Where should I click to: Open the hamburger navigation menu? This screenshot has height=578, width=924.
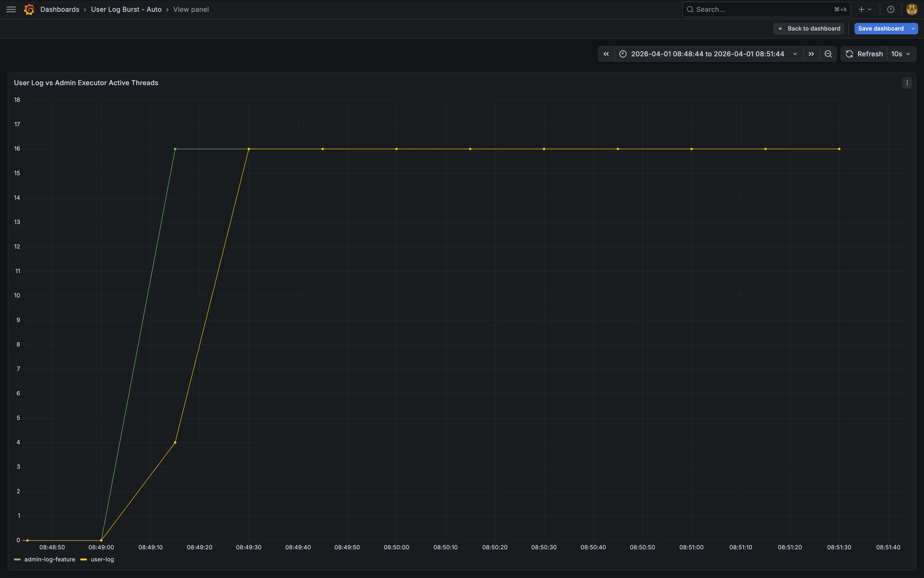11,10
